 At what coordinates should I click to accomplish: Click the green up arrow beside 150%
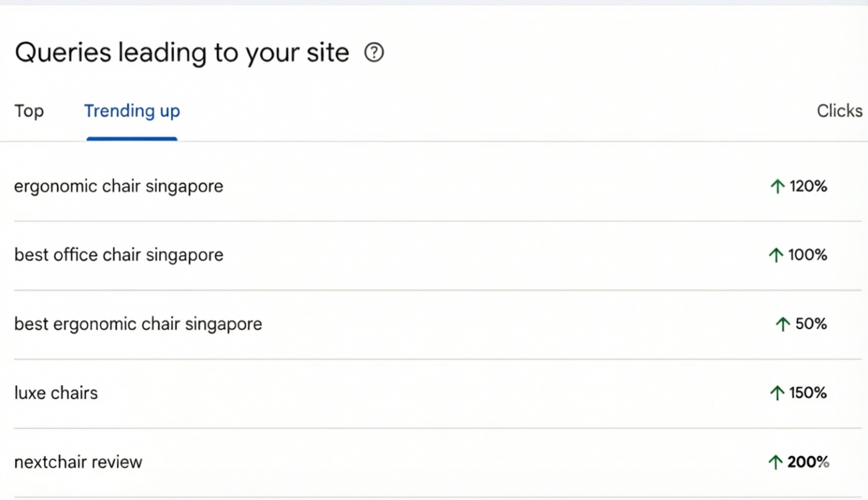point(776,393)
